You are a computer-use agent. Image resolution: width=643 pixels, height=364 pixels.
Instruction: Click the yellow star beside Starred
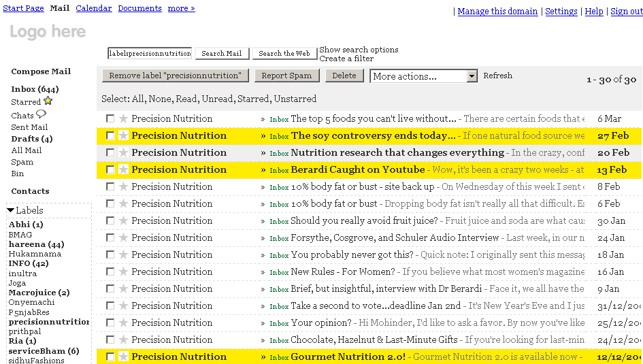(48, 101)
